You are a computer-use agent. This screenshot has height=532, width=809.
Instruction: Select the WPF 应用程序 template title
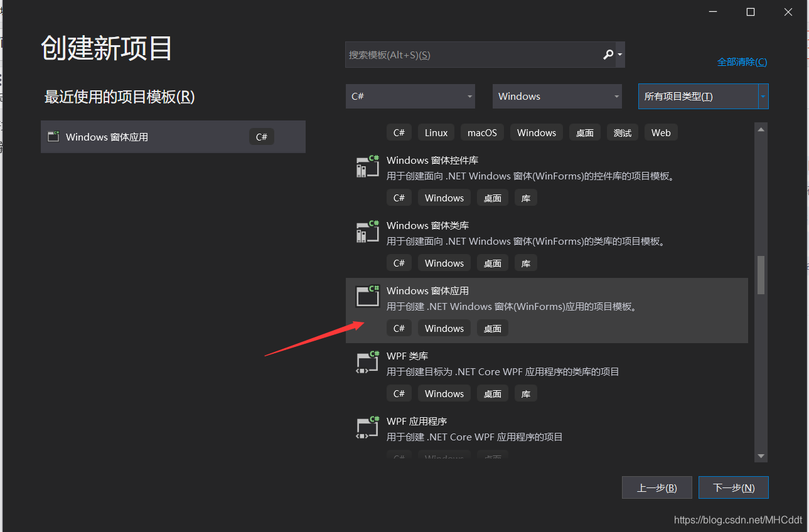417,421
